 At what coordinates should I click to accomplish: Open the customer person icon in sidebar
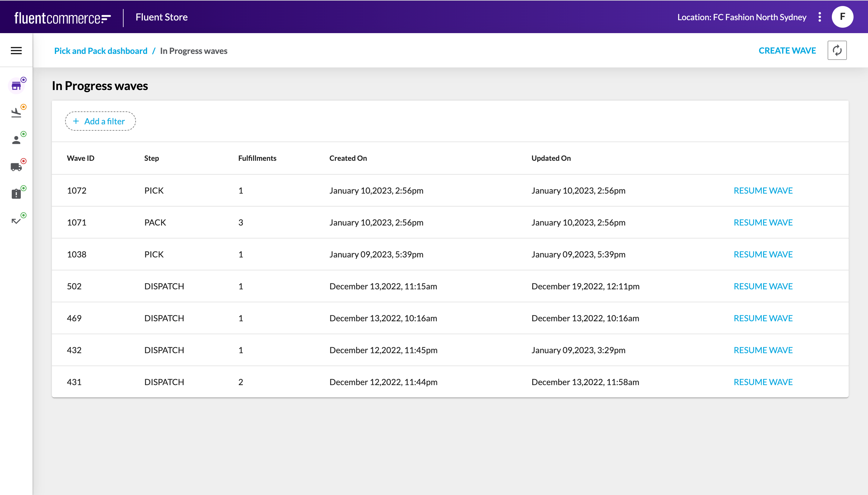click(16, 140)
